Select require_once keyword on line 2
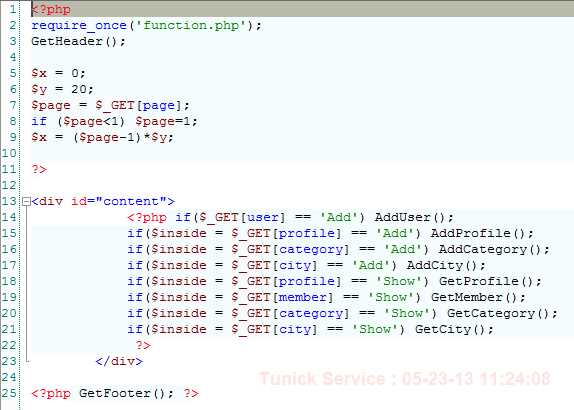This screenshot has height=410, width=574. [x=79, y=26]
